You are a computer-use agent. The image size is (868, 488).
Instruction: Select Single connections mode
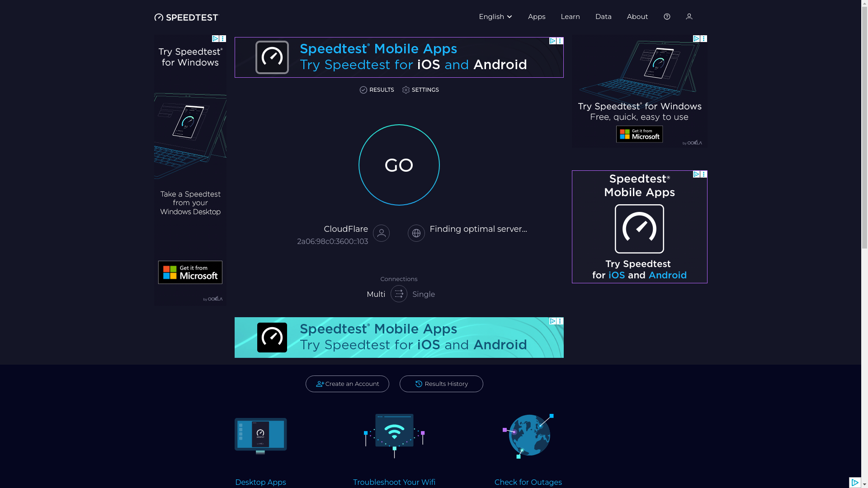424,294
